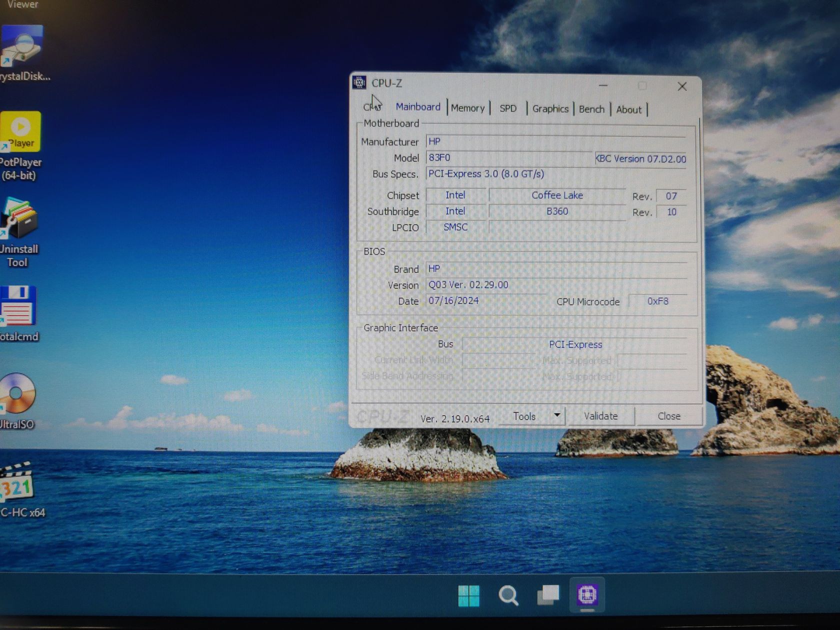Click the CPU-Z title bar app icon

pos(359,82)
